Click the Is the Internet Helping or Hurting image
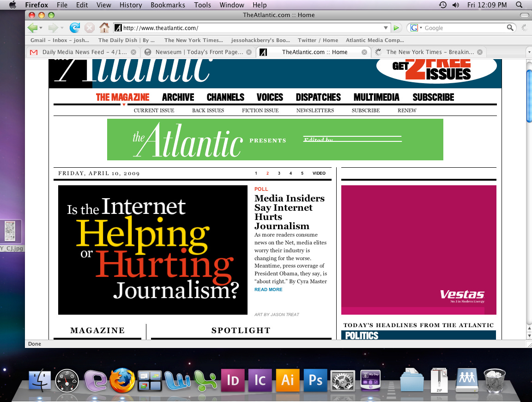Viewport: 532px width, 402px height. pyautogui.click(x=153, y=250)
